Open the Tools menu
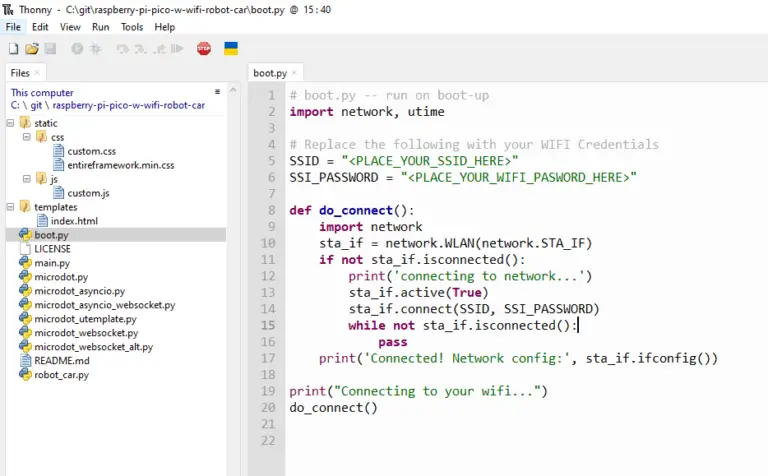The width and height of the screenshot is (768, 476). [132, 27]
